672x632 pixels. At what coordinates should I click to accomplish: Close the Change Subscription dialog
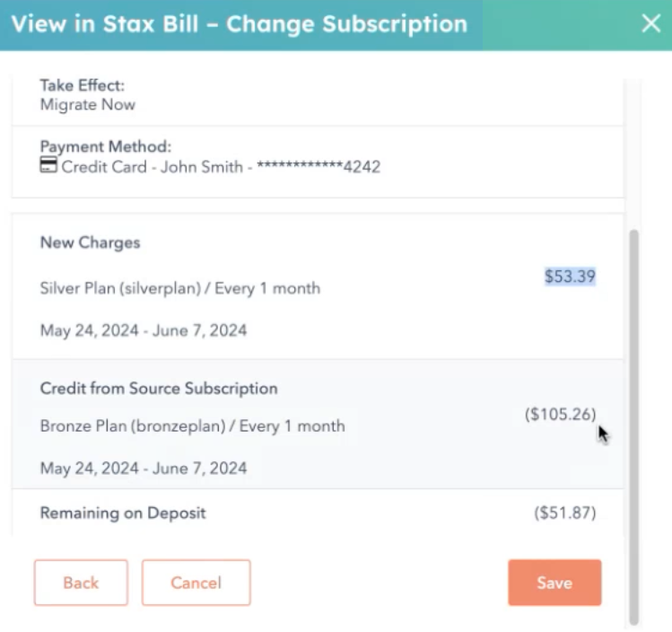pyautogui.click(x=650, y=23)
